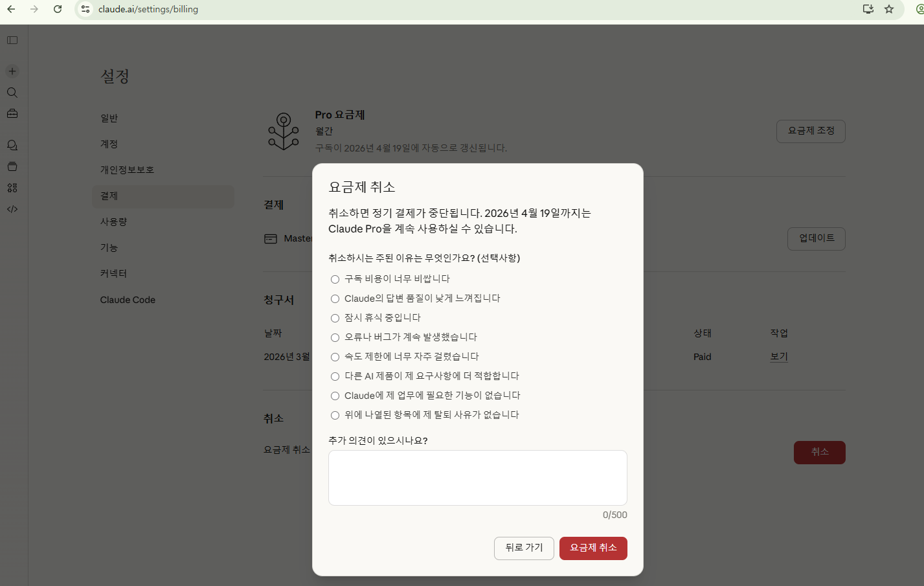Screen dimensions: 924x586
Task: Click the Pro plan logo icon
Action: coord(284,131)
